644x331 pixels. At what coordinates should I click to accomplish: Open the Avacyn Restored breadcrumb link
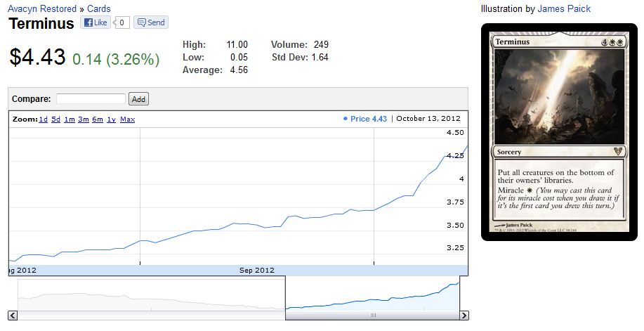coord(42,9)
